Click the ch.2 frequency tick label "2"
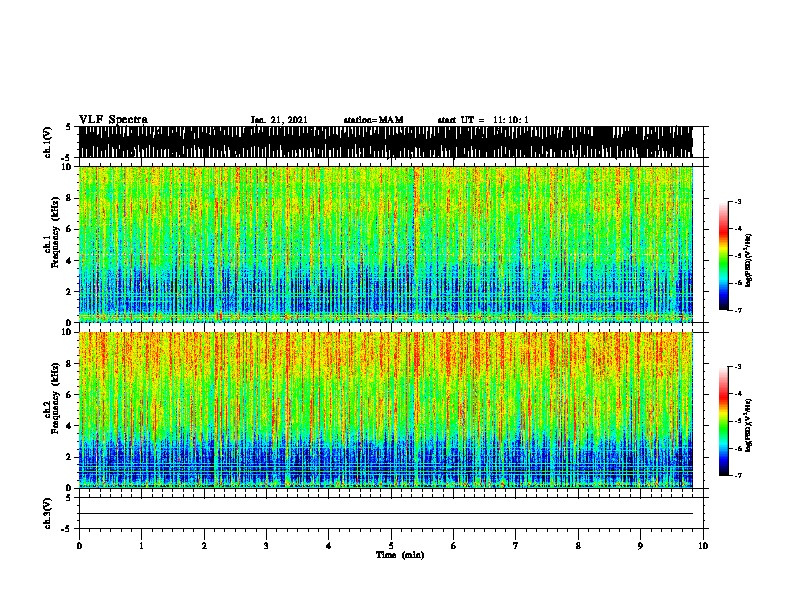Screen dimensions: 792x612 [x=70, y=457]
